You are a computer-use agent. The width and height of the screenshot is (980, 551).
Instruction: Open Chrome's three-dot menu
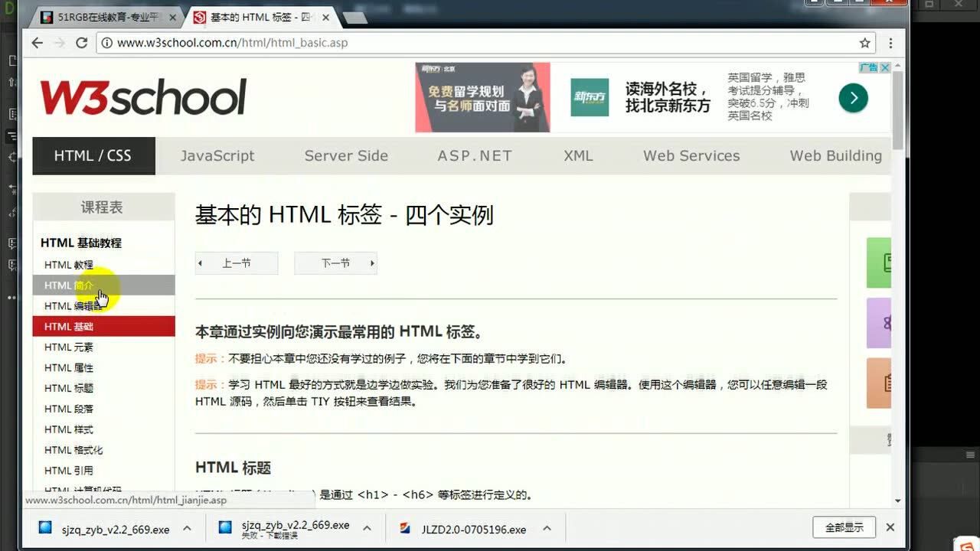click(x=890, y=44)
